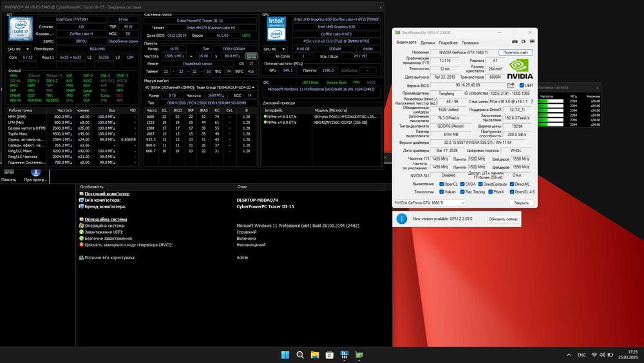Open the GPU-Z graphics card selector dropdown
The height and width of the screenshot is (363, 644).
pyautogui.click(x=430, y=202)
